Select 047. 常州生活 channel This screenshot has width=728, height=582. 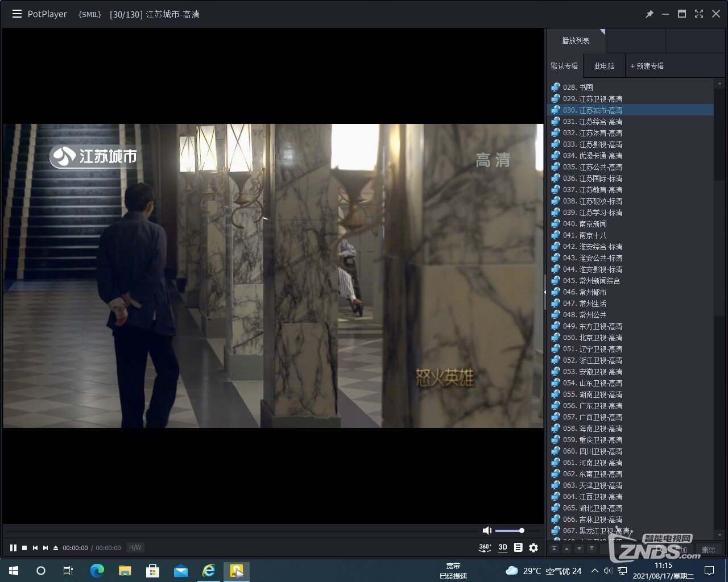[x=630, y=304]
